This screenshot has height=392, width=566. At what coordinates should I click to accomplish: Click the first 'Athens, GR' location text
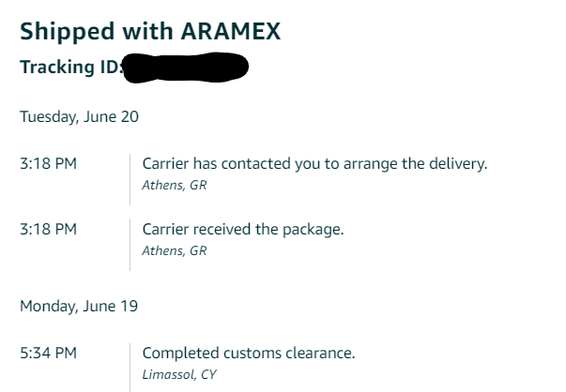[175, 185]
